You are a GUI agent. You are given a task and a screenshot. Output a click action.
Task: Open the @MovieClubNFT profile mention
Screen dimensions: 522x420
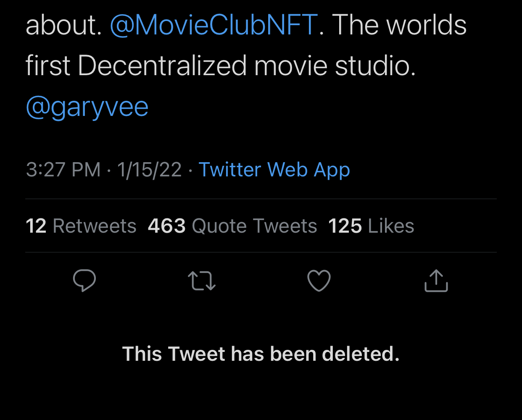214,25
